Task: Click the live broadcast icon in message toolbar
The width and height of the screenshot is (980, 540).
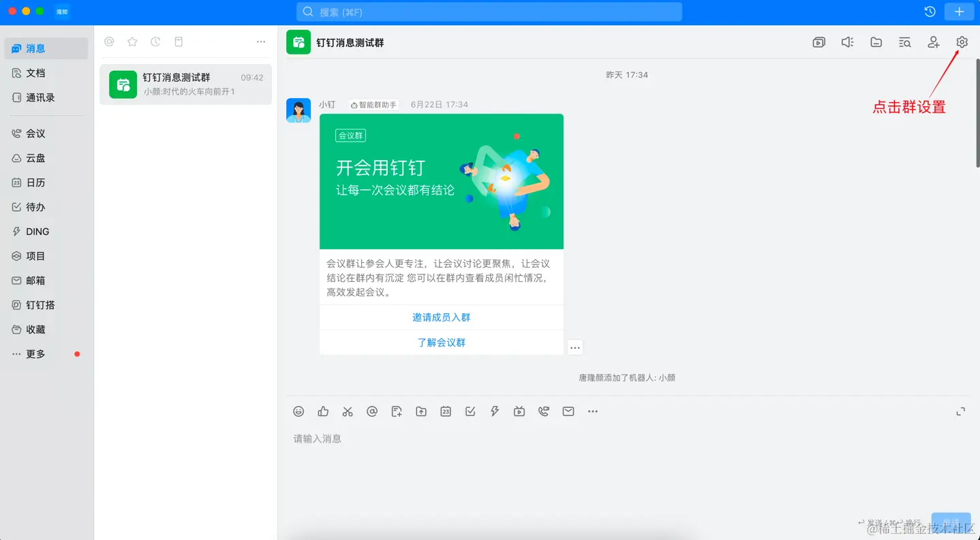Action: pos(519,411)
